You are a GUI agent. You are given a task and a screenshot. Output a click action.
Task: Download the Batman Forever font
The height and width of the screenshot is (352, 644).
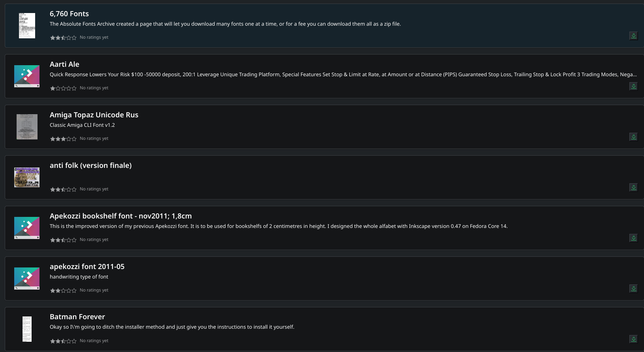pyautogui.click(x=633, y=339)
